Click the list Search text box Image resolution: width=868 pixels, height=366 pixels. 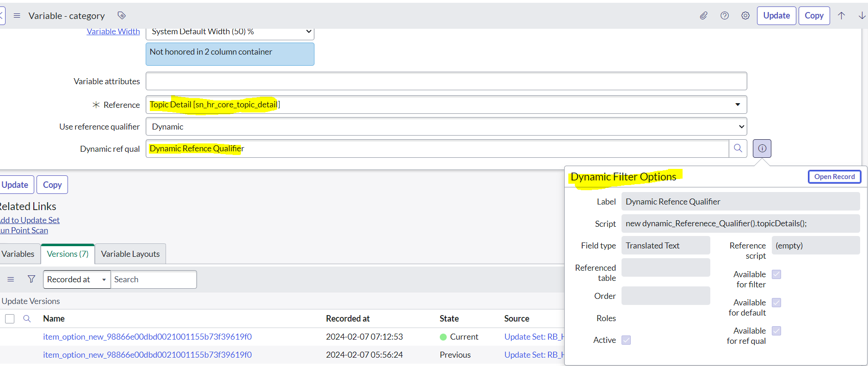[x=154, y=279]
